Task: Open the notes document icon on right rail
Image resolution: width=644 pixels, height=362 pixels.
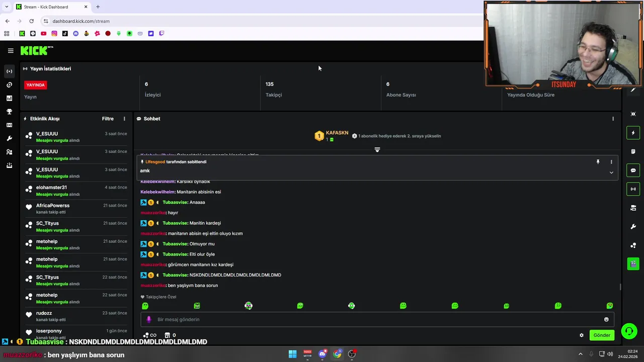Action: 633,151
